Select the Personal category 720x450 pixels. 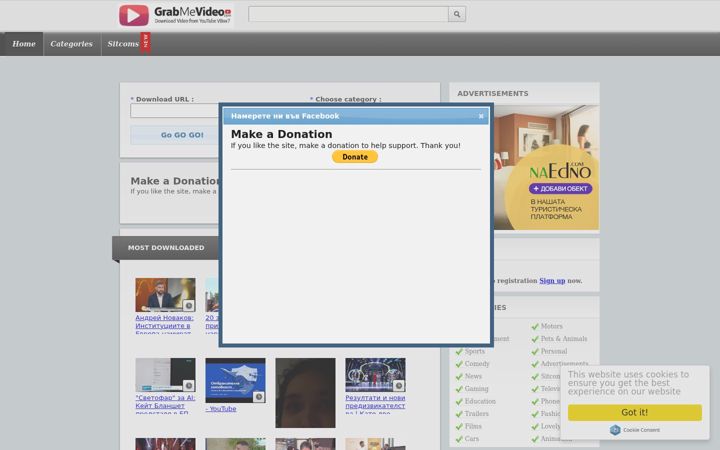[554, 351]
